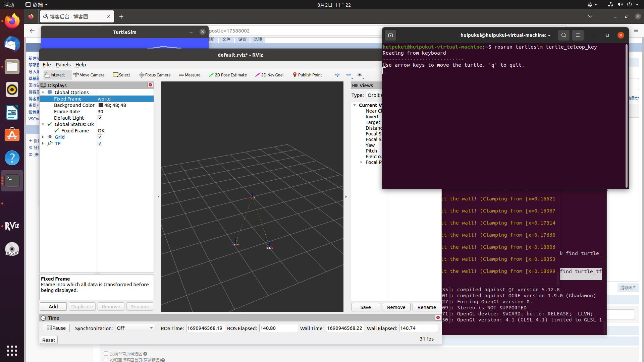Click the Background Color swatch
This screenshot has height=362, width=644.
tap(101, 105)
